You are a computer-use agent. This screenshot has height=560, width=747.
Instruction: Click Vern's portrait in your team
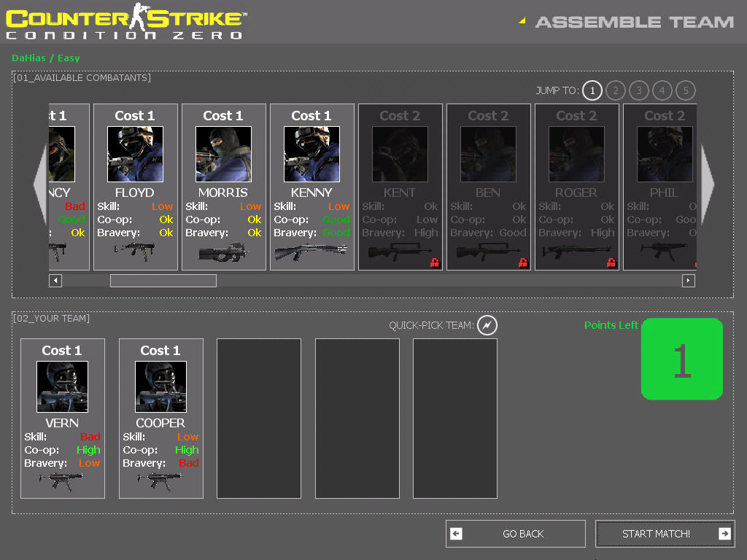coord(63,386)
